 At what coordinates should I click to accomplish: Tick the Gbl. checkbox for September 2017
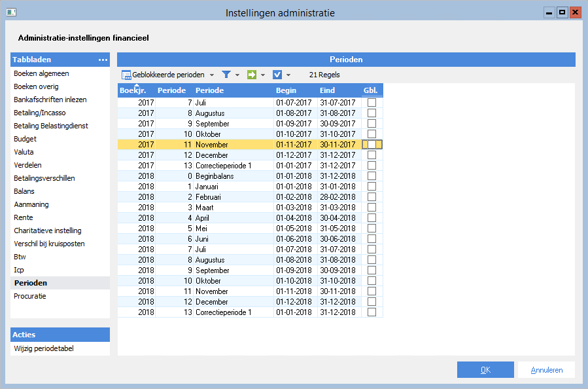tap(372, 124)
